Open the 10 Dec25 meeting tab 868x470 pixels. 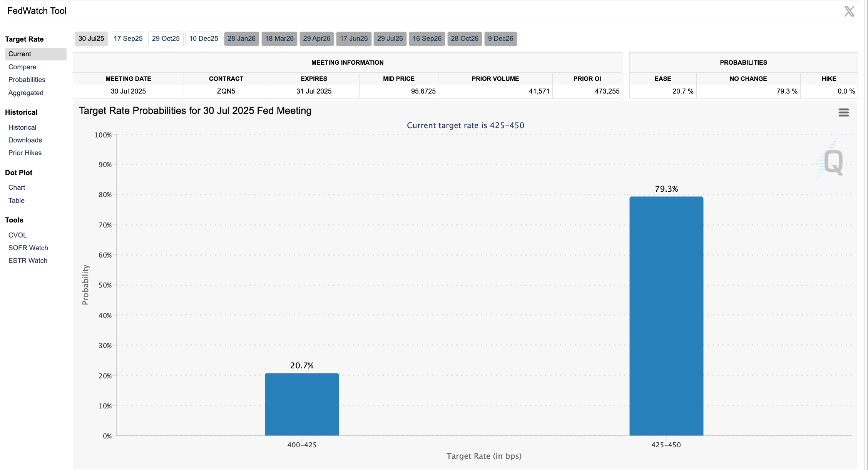pos(204,38)
